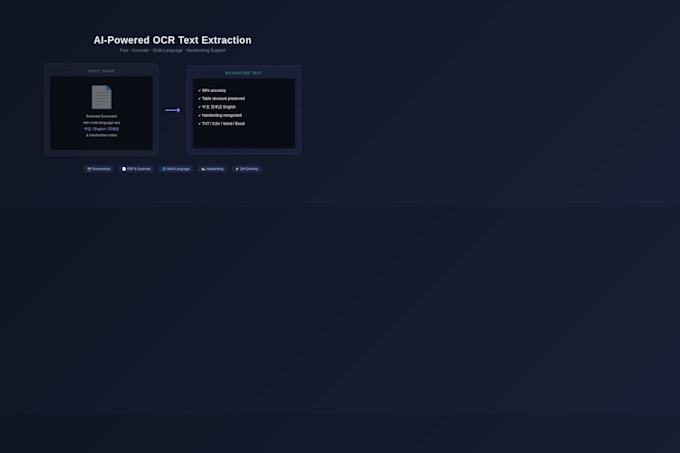Click the '& handwritten notes' caption line
The image size is (680, 453).
coord(101,135)
